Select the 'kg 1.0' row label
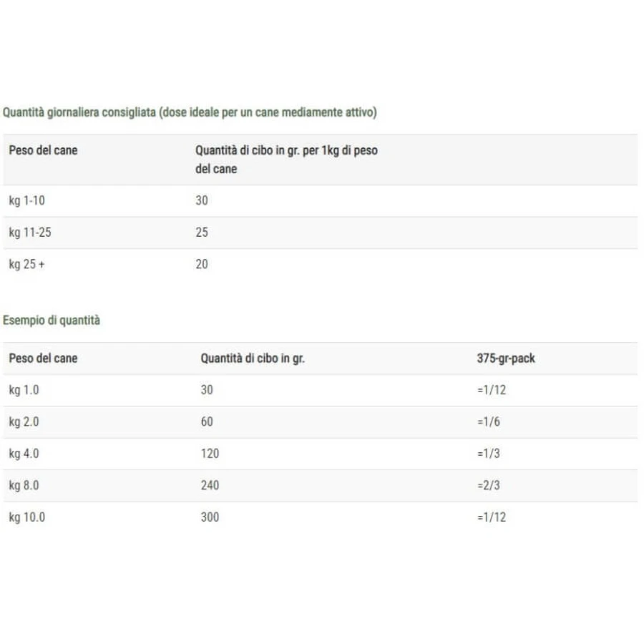Image resolution: width=644 pixels, height=644 pixels. [x=24, y=390]
